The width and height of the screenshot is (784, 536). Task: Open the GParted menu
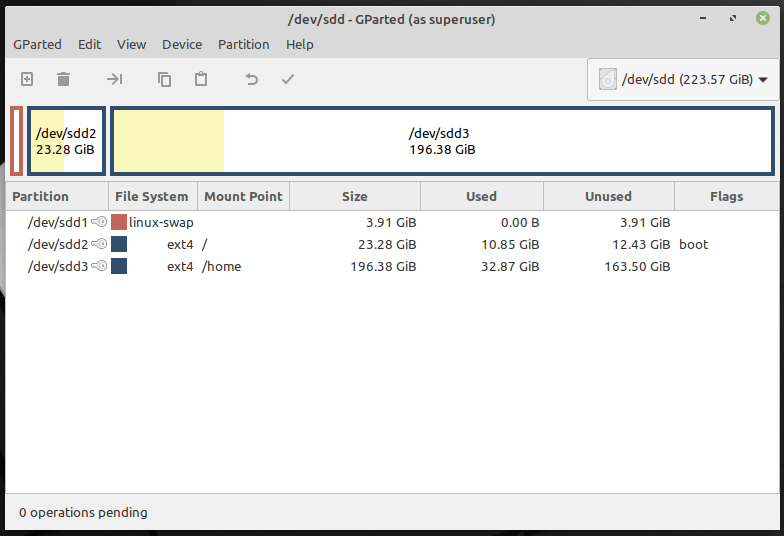37,44
